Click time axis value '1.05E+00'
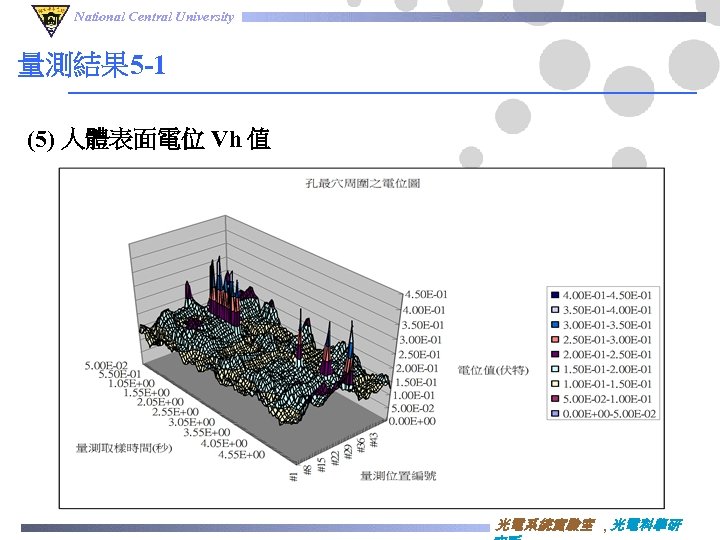Viewport: 720px width, 540px height. pos(131,383)
